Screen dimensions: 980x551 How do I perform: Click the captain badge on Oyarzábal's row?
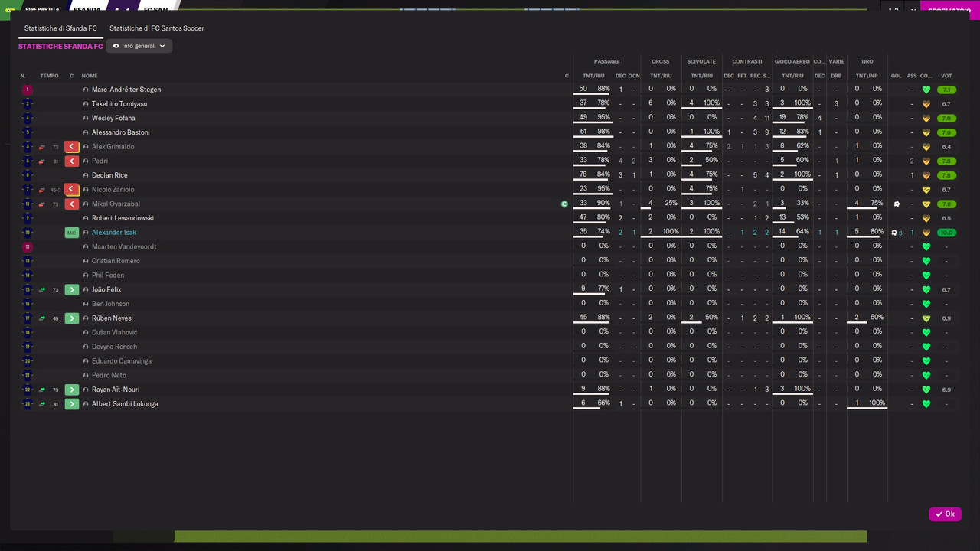565,204
